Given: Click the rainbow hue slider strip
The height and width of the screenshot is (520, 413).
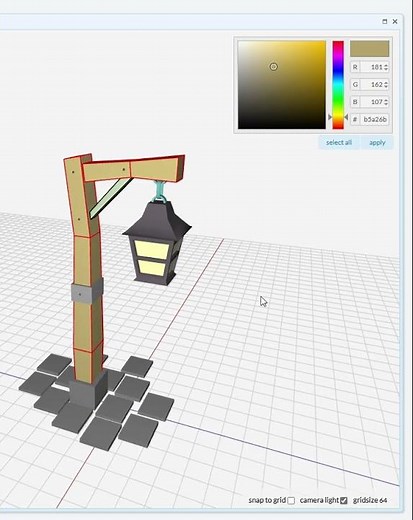Looking at the screenshot, I should tap(338, 85).
